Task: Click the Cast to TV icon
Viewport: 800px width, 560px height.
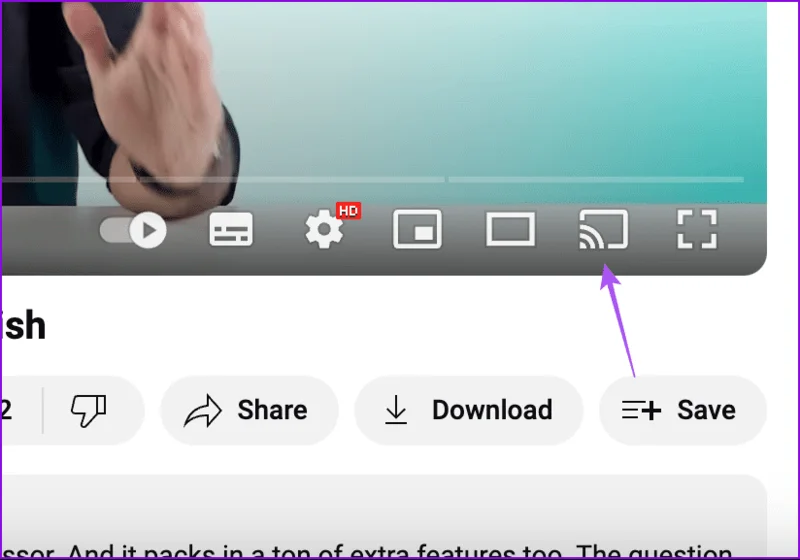Action: click(603, 230)
